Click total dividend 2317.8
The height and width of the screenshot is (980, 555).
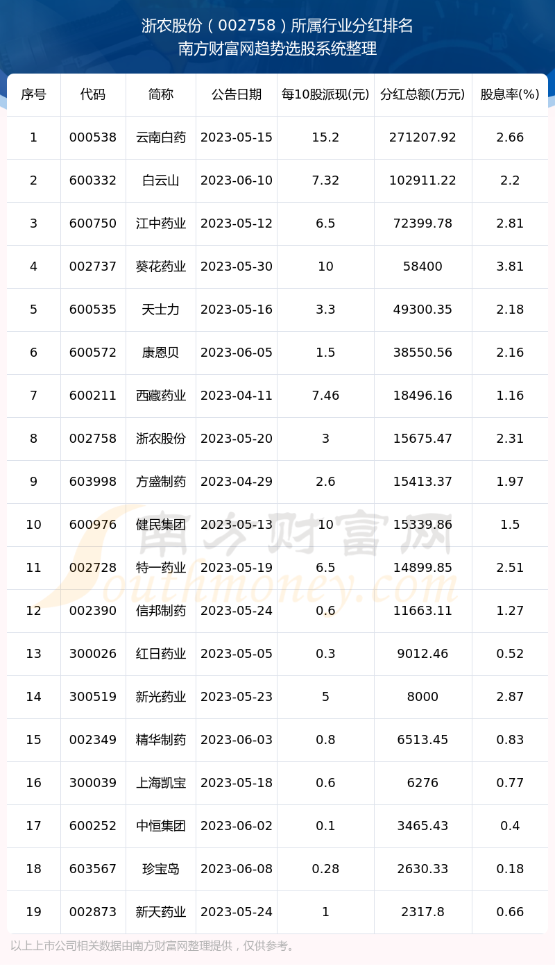(x=422, y=912)
